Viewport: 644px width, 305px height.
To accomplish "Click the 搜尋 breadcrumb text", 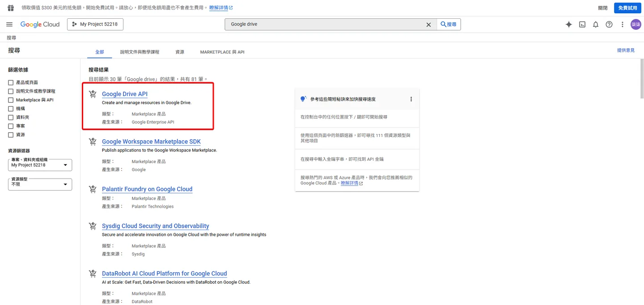I will coord(12,38).
